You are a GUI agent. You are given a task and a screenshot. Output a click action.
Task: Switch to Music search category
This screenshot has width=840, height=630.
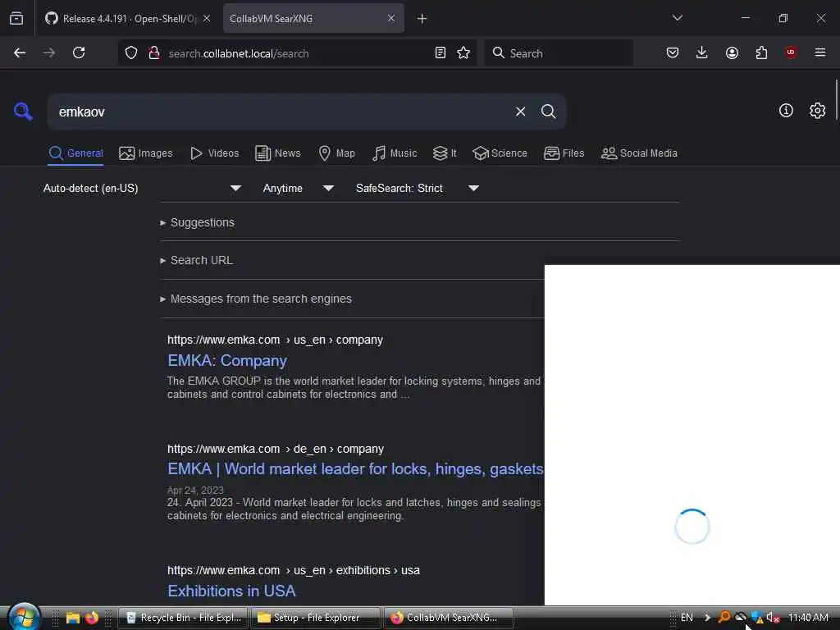[x=395, y=153]
